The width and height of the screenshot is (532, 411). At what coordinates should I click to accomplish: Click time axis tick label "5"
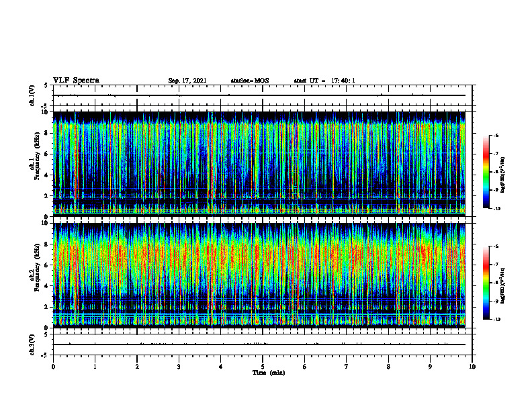coord(263,367)
